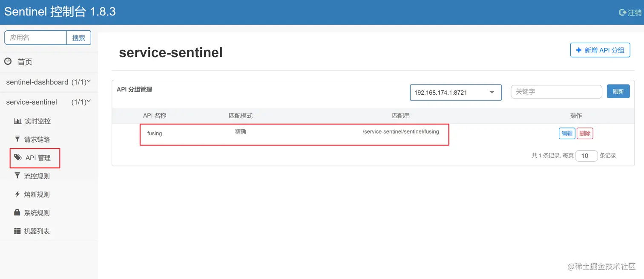Open 实时监控 menu entry
This screenshot has height=279, width=644.
(x=37, y=121)
